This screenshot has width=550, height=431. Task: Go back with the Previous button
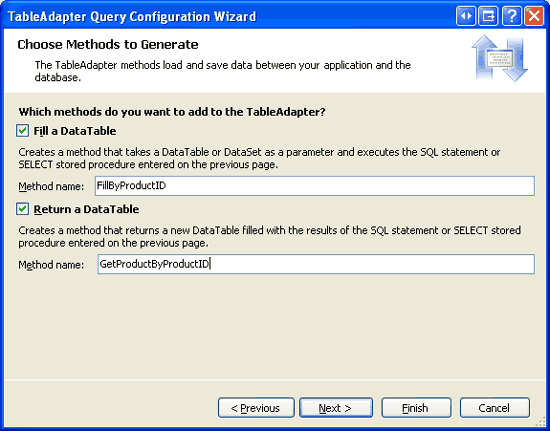click(x=256, y=408)
